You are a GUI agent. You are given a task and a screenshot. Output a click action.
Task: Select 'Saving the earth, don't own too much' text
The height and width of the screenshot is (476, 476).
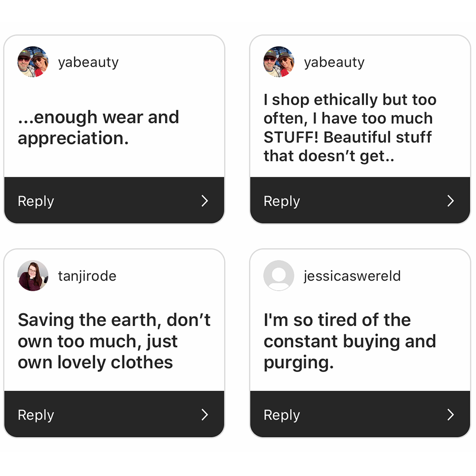point(114,341)
